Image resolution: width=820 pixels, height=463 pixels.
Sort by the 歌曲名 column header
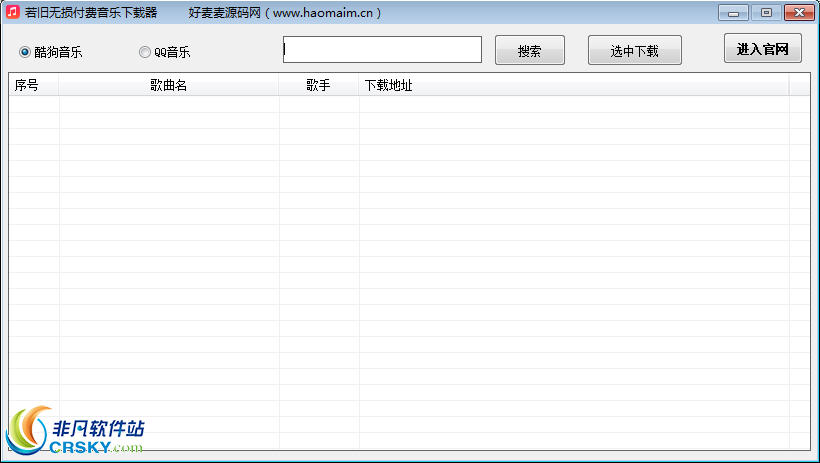pyautogui.click(x=169, y=85)
